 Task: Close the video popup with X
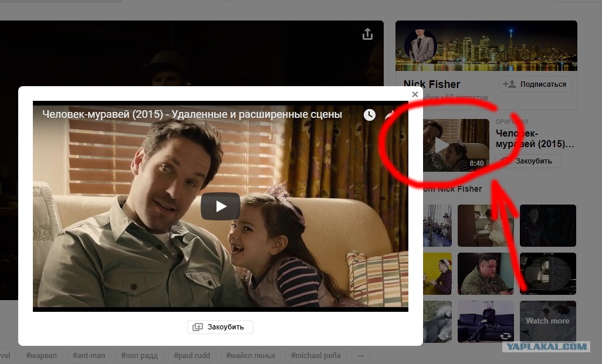point(415,94)
